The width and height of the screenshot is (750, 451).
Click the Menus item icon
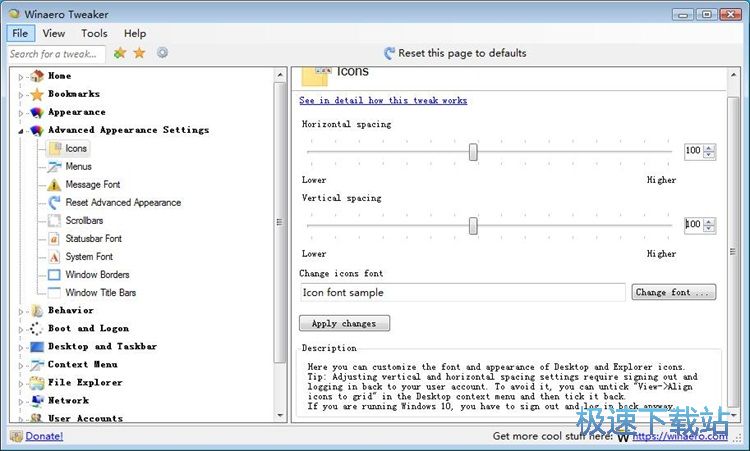click(54, 166)
